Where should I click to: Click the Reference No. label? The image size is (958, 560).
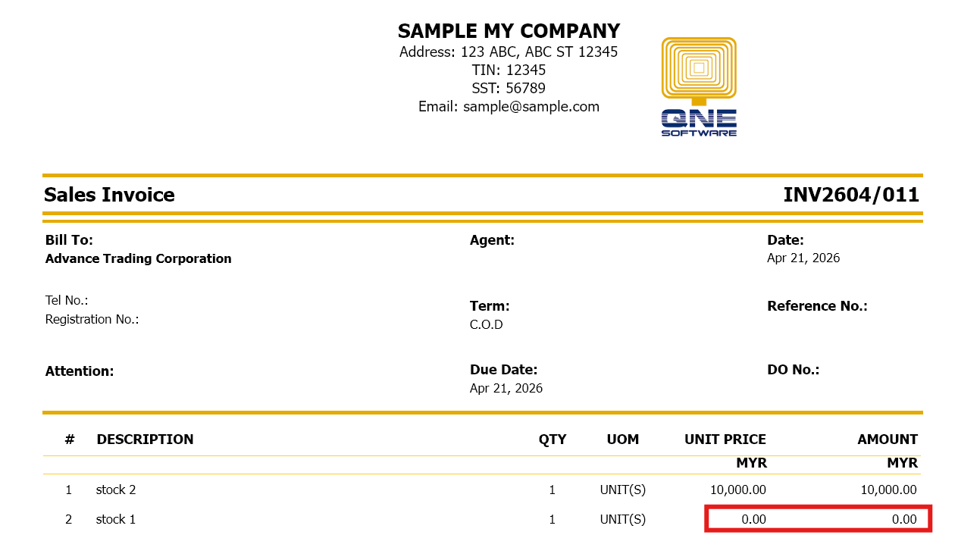pyautogui.click(x=817, y=306)
